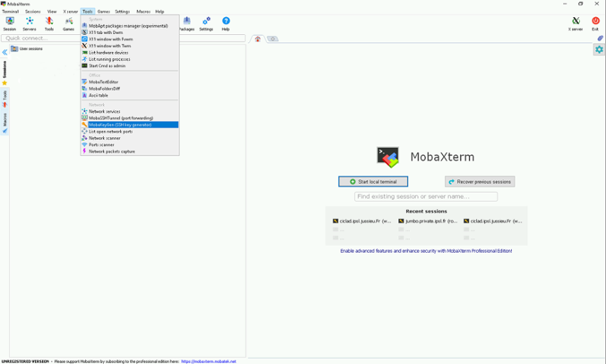The width and height of the screenshot is (606, 364).
Task: Select List open network ports
Action: coord(130,131)
